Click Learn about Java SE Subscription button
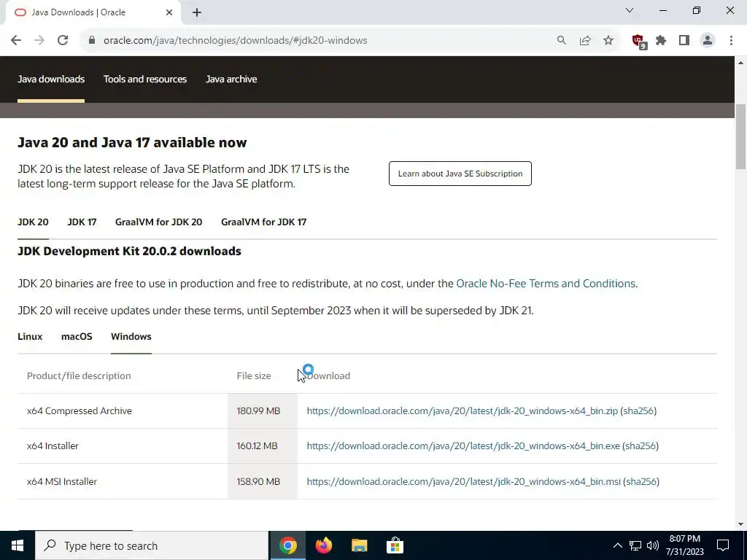Screen dimensions: 747x560 460,174
